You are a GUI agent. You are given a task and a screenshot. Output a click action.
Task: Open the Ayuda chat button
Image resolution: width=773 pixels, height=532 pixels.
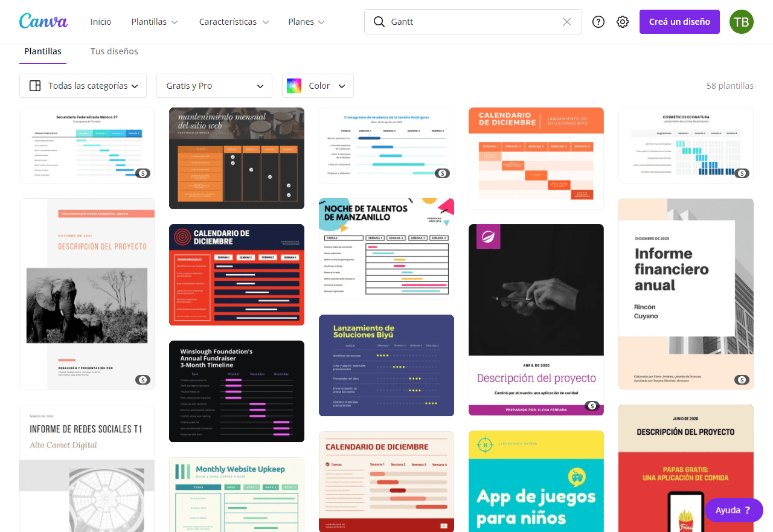(x=733, y=510)
